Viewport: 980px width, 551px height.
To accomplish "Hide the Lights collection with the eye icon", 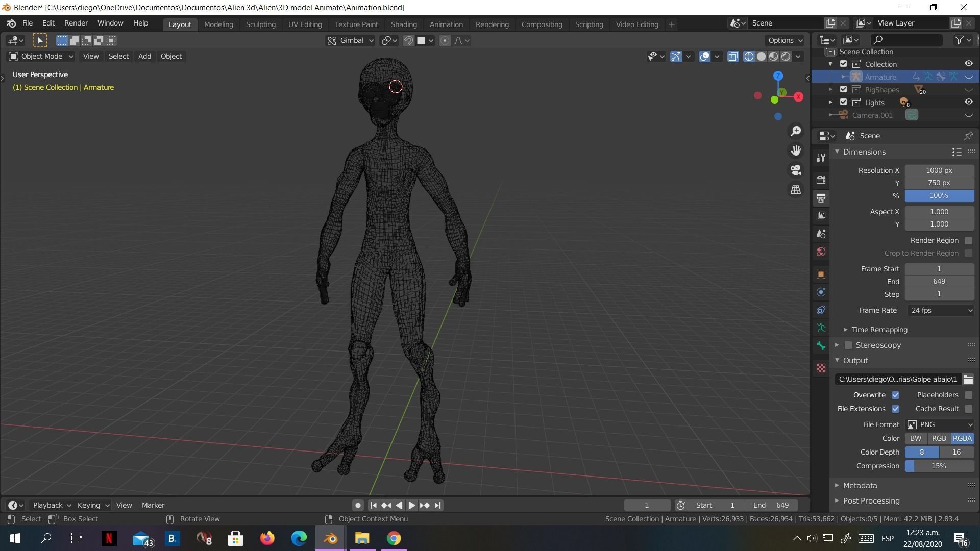I will 968,102.
